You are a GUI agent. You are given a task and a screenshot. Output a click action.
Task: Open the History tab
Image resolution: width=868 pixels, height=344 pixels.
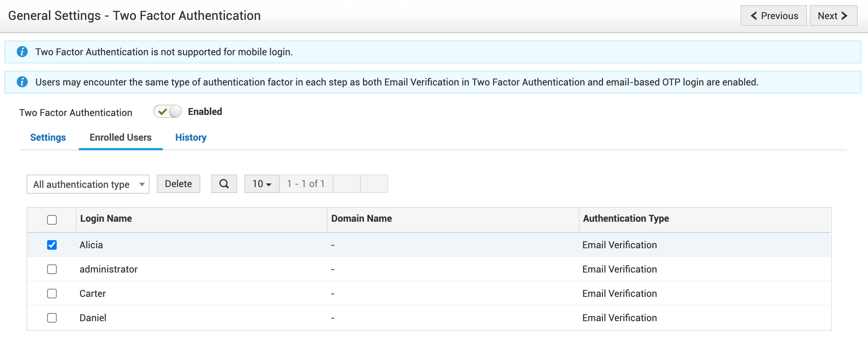click(191, 137)
